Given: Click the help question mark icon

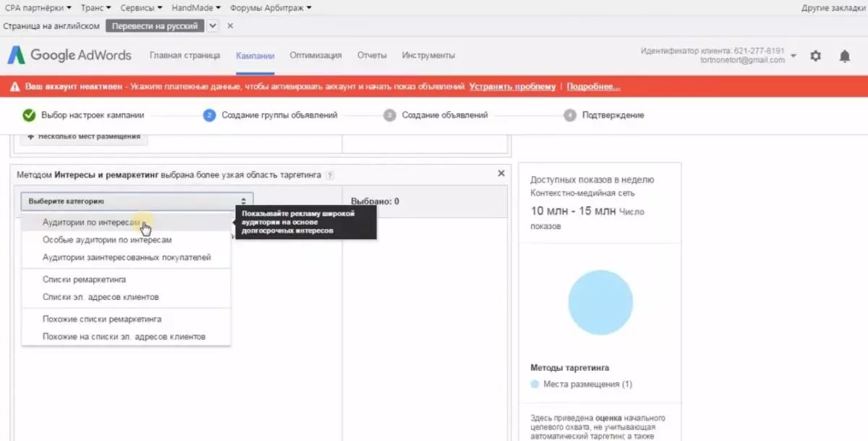Looking at the screenshot, I should pos(330,175).
